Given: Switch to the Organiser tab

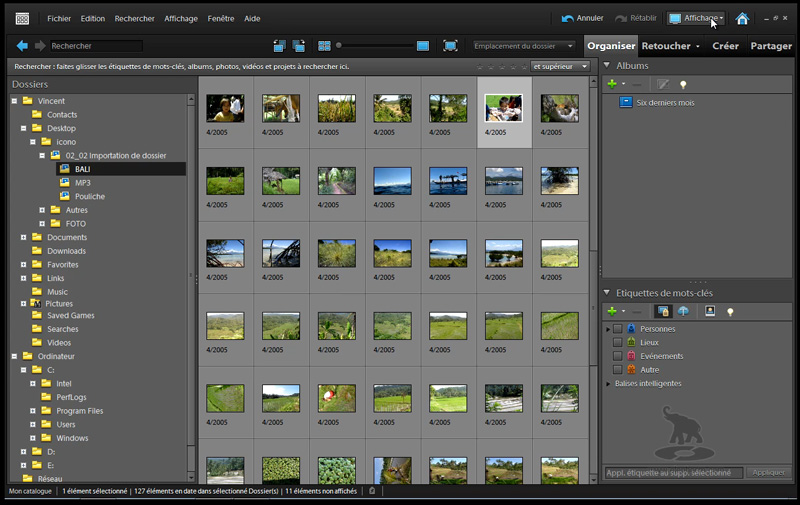Looking at the screenshot, I should click(x=611, y=46).
